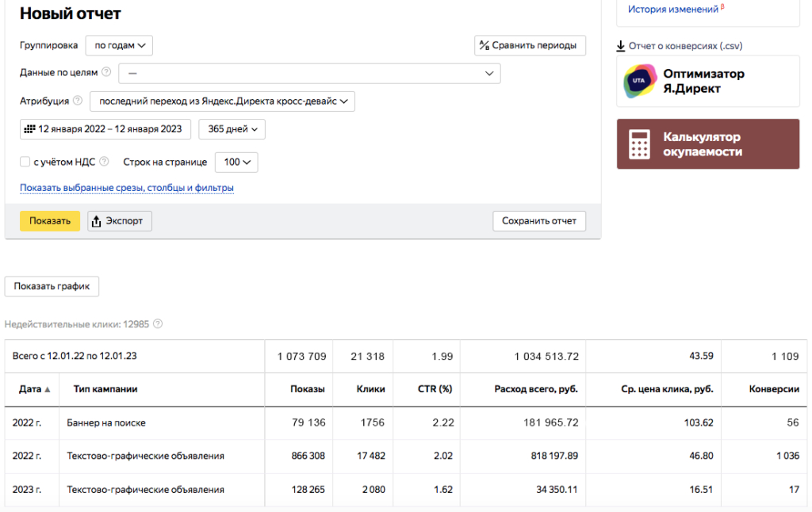The width and height of the screenshot is (812, 512).
Task: Click help icon near Недействительные клики
Action: click(x=158, y=324)
